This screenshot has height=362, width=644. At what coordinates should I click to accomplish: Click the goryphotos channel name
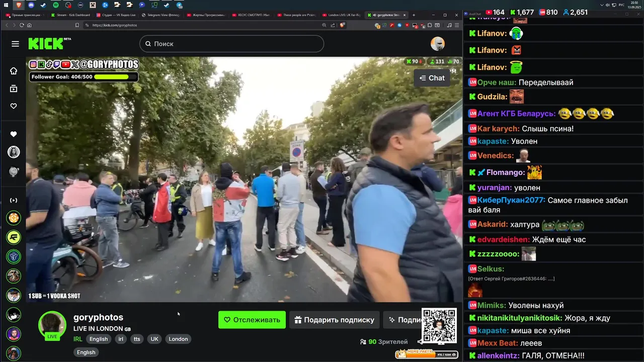(x=98, y=317)
